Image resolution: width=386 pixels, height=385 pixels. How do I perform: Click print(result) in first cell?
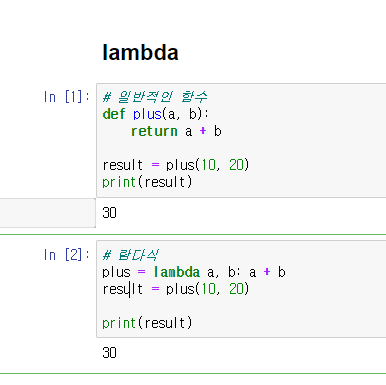[147, 182]
